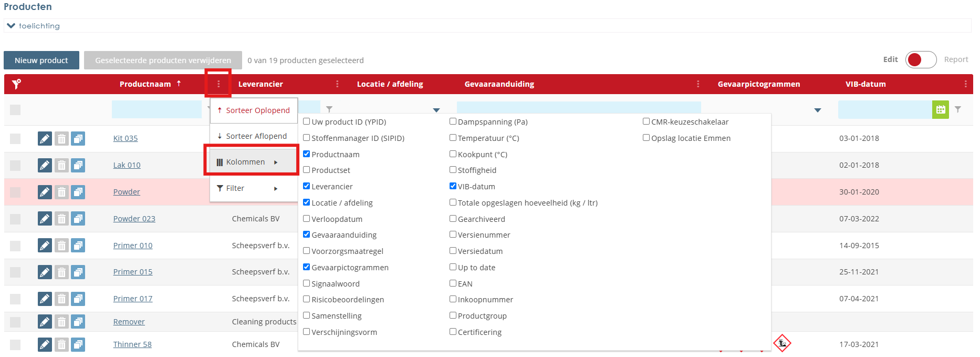This screenshot has width=980, height=357.
Task: Click the edit pencil icon for Kit 035
Action: pyautogui.click(x=45, y=139)
